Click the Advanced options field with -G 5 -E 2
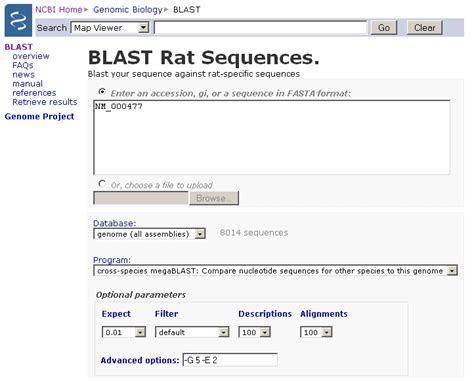 tap(230, 360)
